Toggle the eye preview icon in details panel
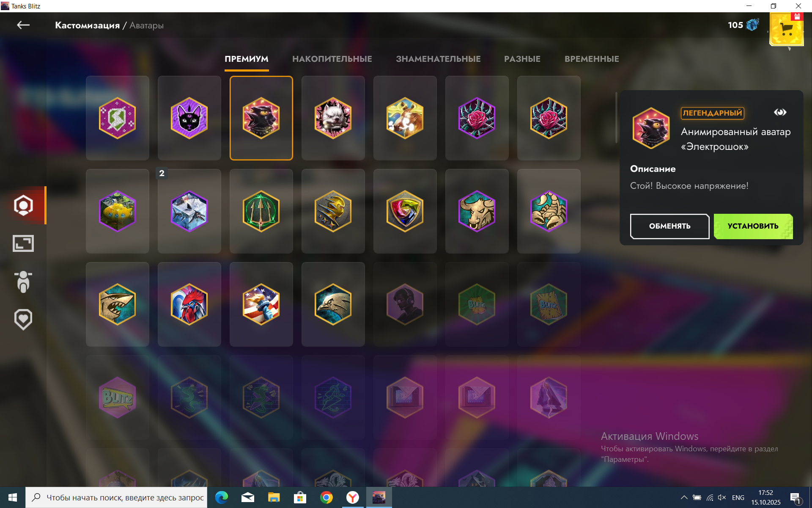 [x=780, y=112]
